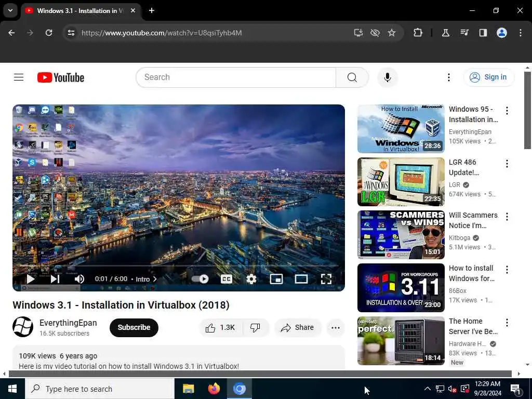
Task: Open browser extensions puzzle icon
Action: [418, 33]
